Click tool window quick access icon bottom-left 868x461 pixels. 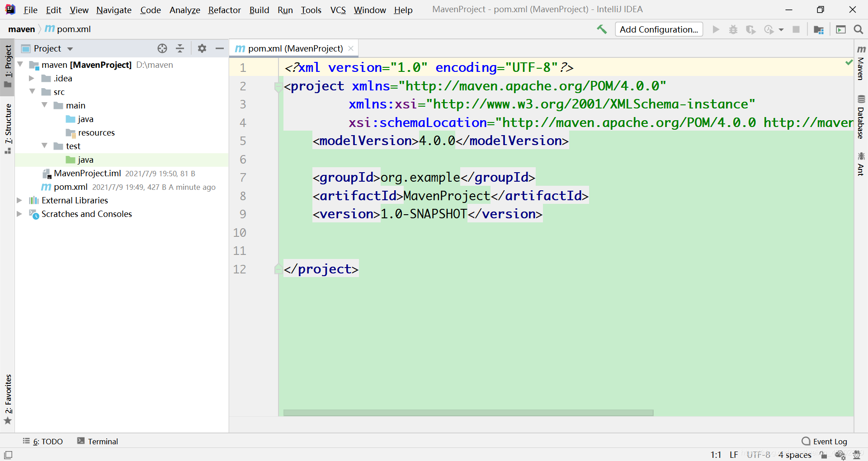8,455
